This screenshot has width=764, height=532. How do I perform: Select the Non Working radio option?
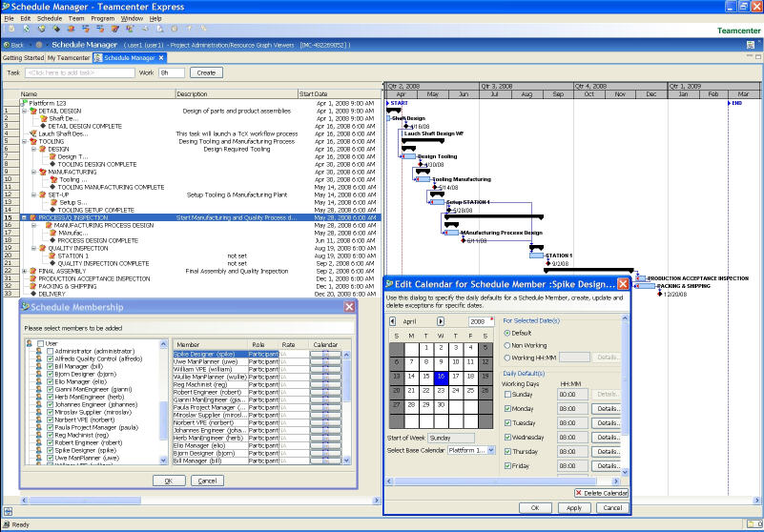(507, 345)
